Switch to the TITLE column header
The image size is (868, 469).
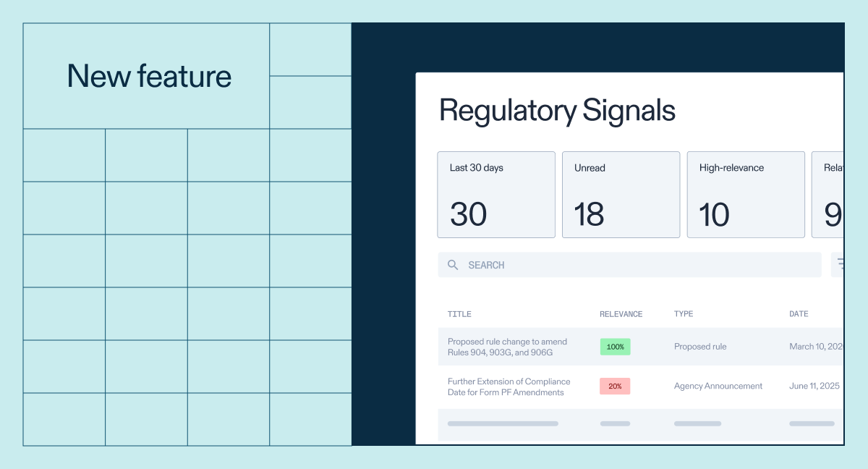459,313
